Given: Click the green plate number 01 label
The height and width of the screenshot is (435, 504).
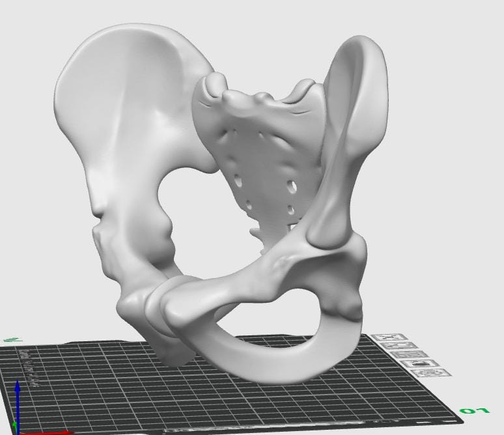Looking at the screenshot, I should coord(475,411).
